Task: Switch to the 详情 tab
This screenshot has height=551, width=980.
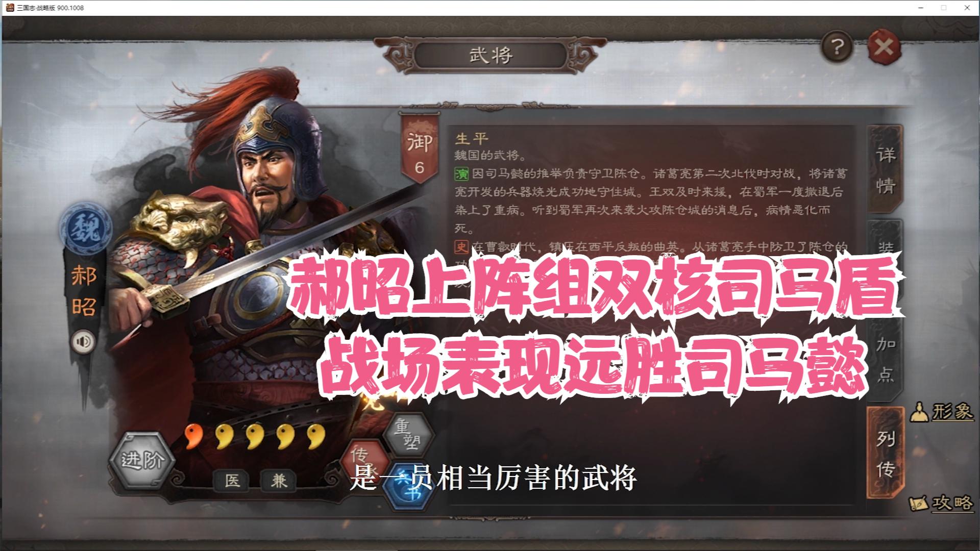Action: point(886,170)
